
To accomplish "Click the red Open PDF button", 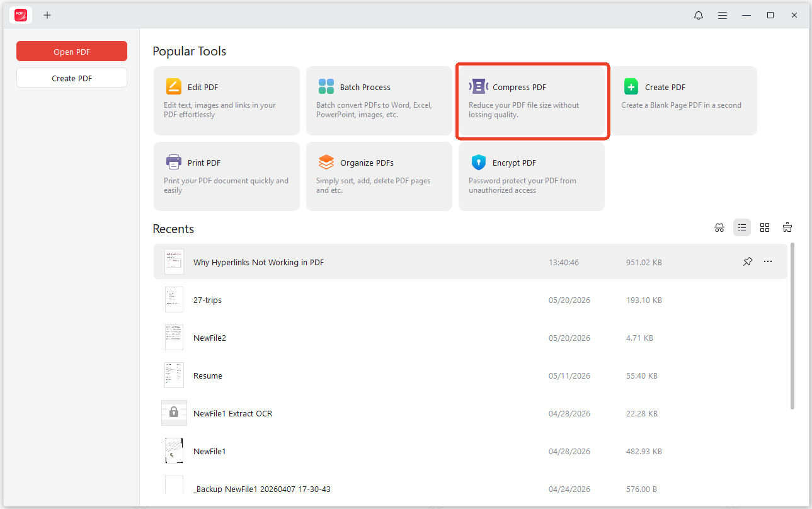I will [72, 52].
